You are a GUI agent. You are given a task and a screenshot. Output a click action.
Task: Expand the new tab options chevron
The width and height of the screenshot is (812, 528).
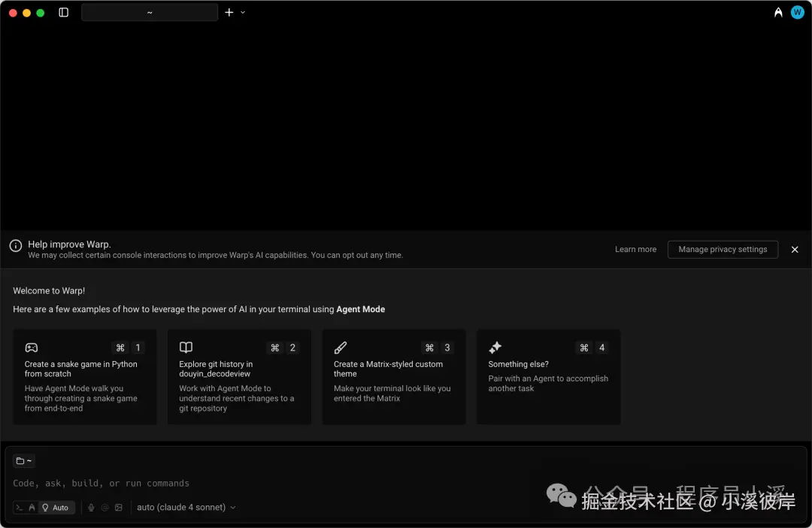point(243,13)
